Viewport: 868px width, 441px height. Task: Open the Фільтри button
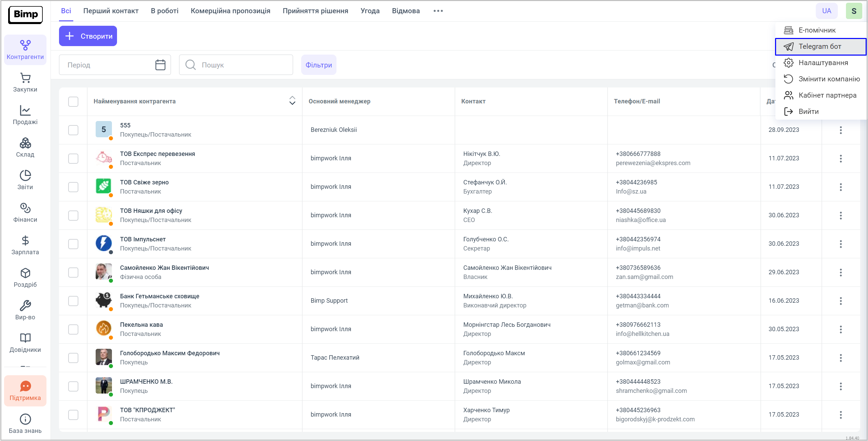(319, 65)
